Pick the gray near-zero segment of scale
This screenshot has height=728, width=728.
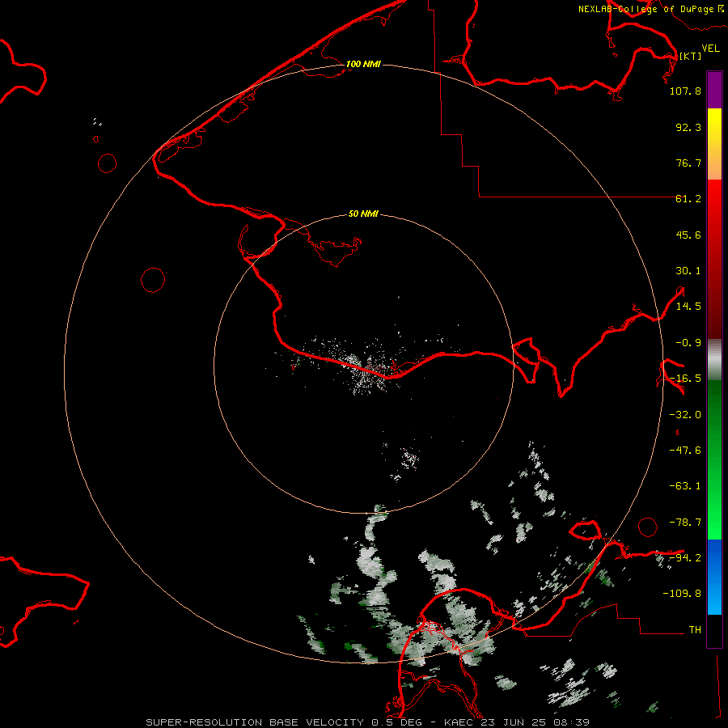point(714,359)
